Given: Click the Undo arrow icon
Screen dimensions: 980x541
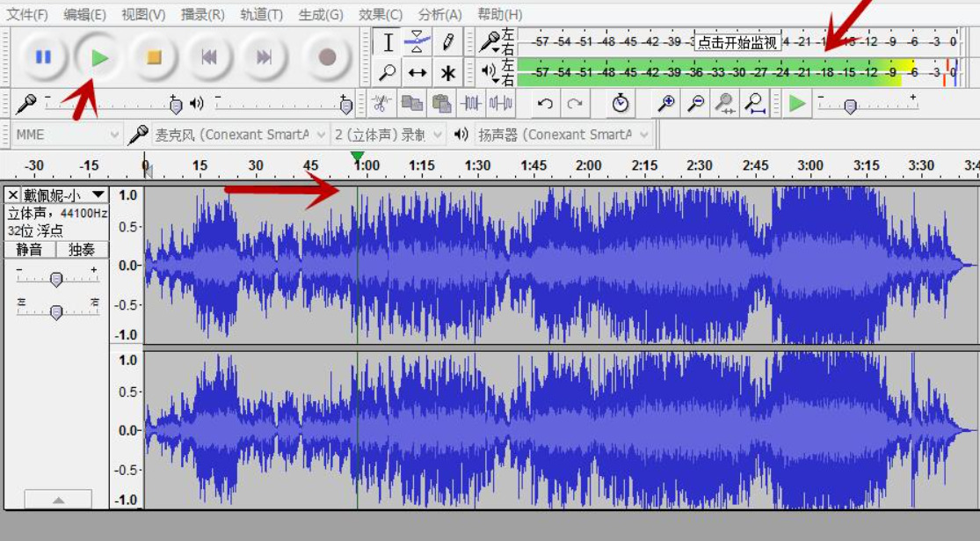Looking at the screenshot, I should tap(545, 104).
